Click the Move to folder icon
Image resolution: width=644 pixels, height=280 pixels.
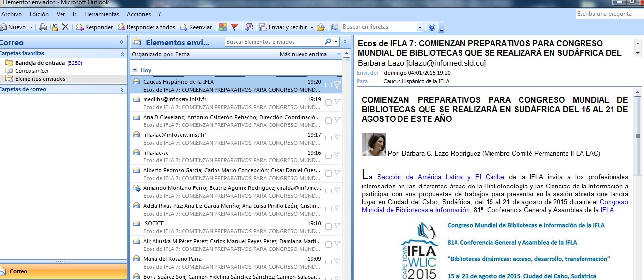coord(54,27)
